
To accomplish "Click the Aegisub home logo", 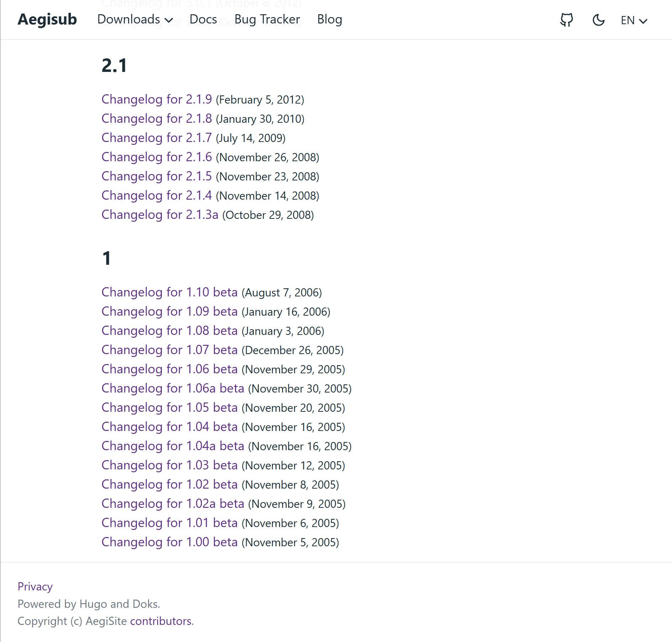I will [x=47, y=19].
